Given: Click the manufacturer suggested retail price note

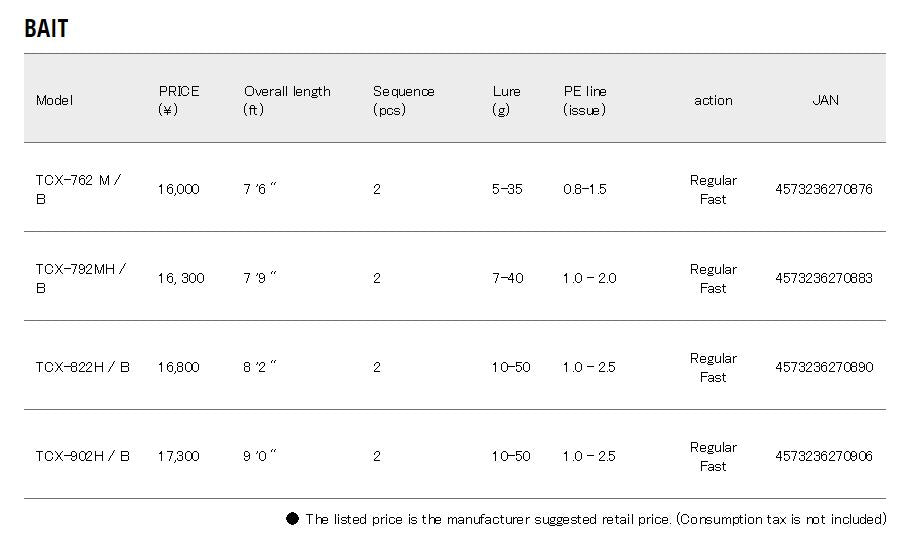Looking at the screenshot, I should pyautogui.click(x=596, y=519).
